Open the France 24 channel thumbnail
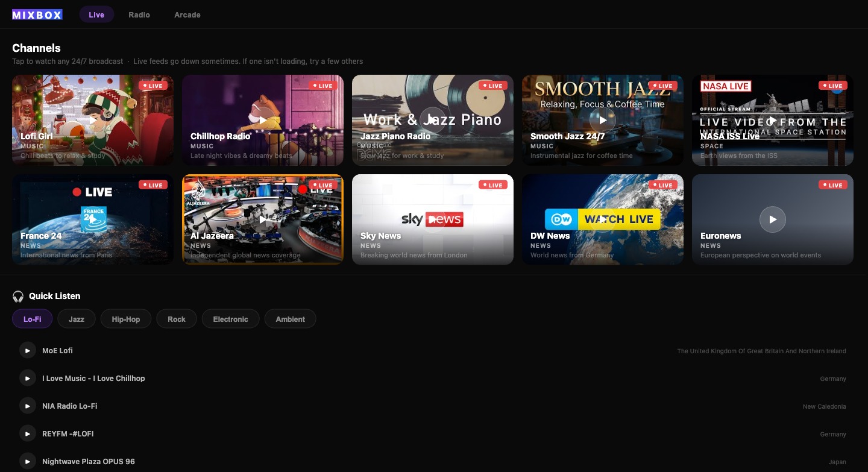Viewport: 868px width, 472px height. tap(92, 219)
